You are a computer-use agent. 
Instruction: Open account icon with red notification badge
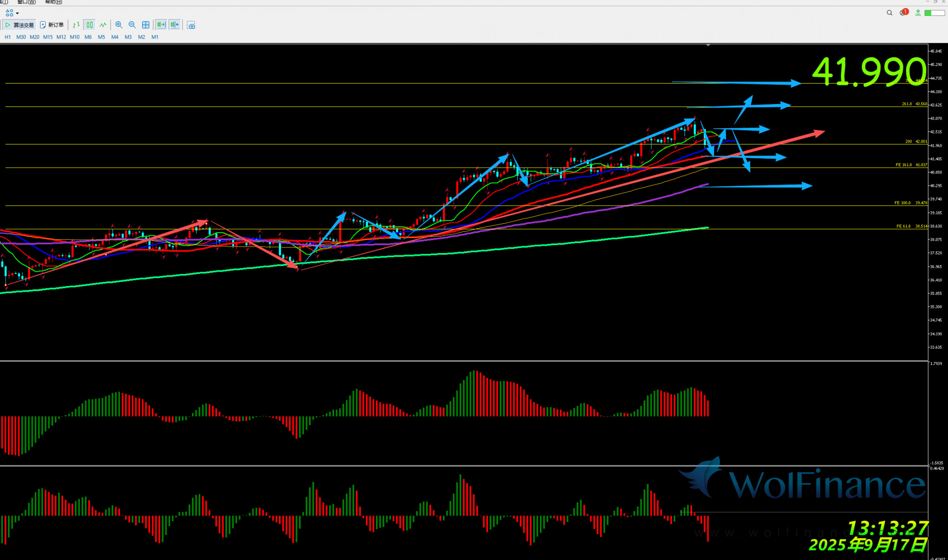[903, 13]
